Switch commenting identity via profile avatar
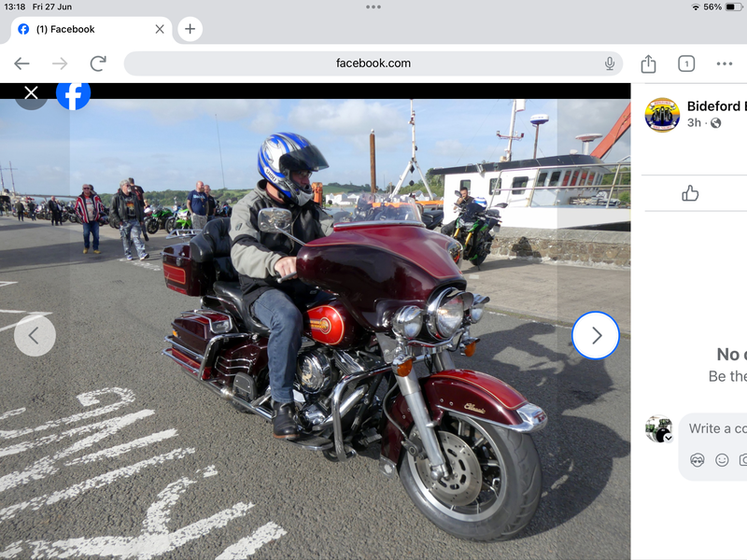Screen dimensions: 747x560 click(x=659, y=429)
